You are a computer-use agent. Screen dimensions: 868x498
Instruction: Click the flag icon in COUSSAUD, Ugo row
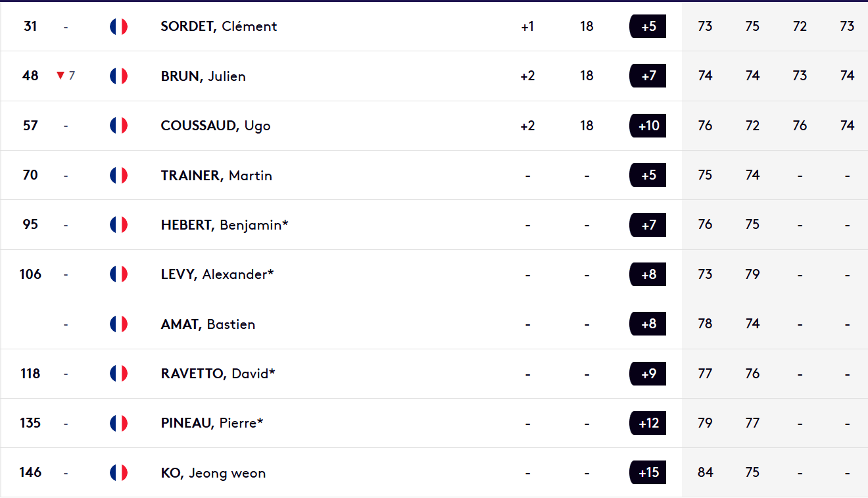(118, 126)
